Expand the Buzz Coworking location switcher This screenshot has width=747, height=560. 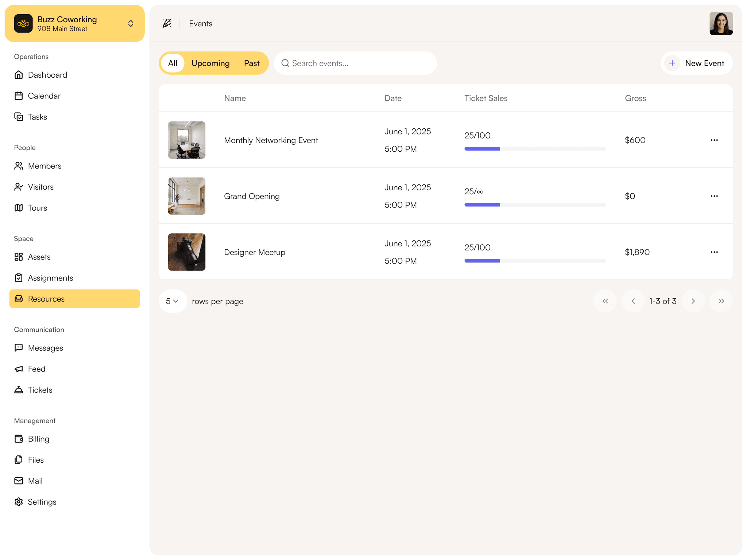click(x=130, y=24)
